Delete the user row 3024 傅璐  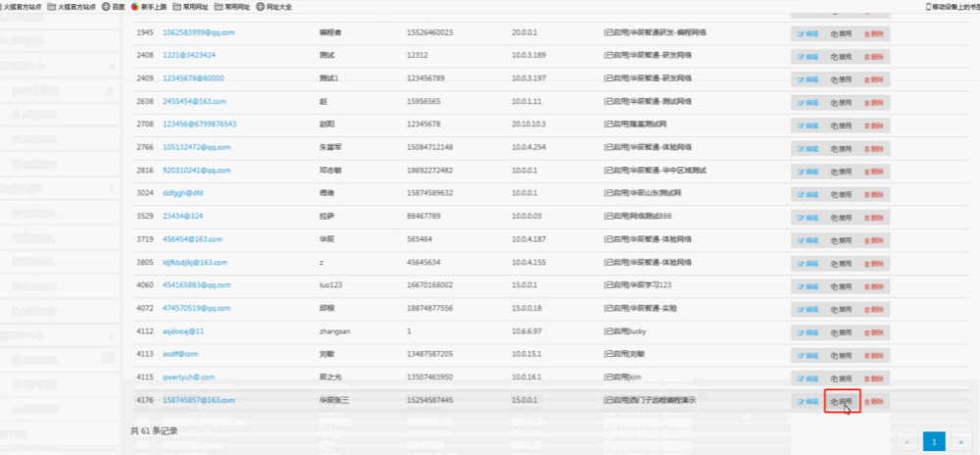click(873, 193)
